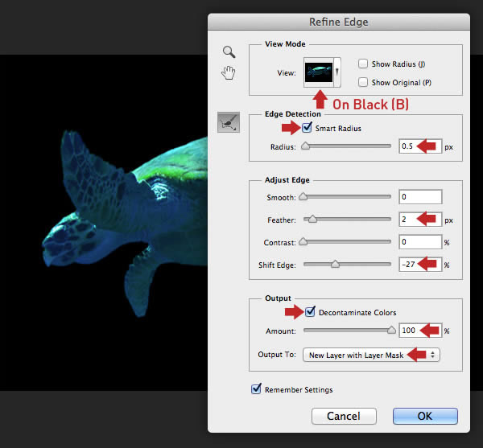Toggle the Smart Radius checkbox

click(x=307, y=127)
